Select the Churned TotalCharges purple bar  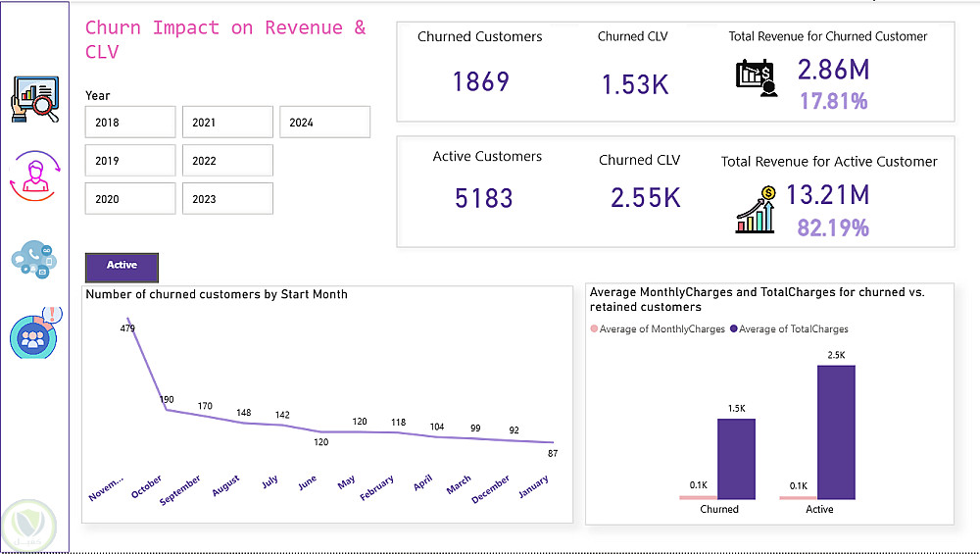pyautogui.click(x=736, y=459)
